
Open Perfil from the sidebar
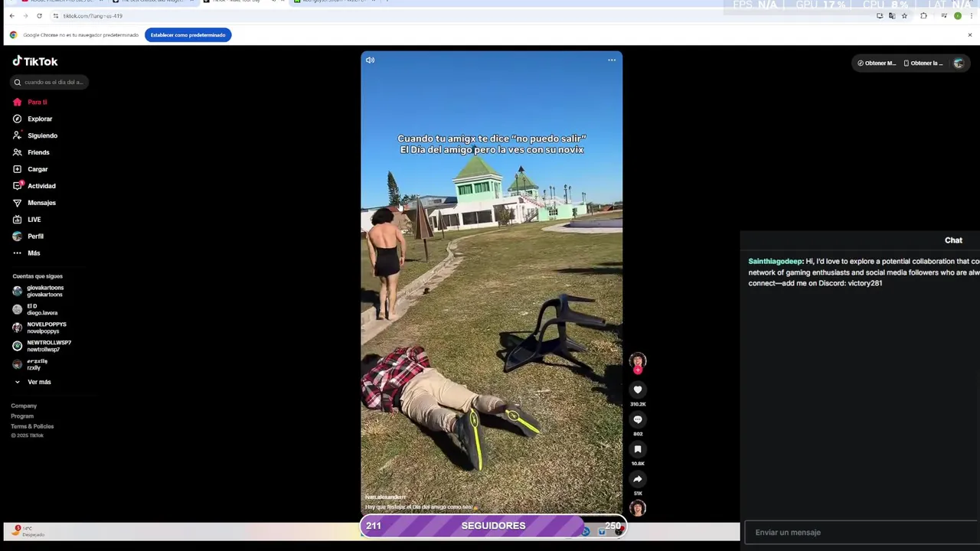[x=28, y=236]
